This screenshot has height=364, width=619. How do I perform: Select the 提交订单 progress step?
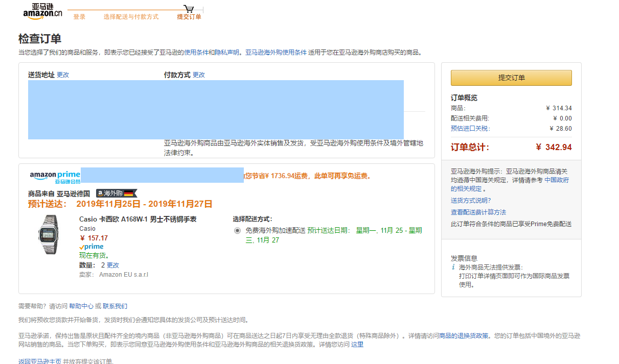point(189,17)
